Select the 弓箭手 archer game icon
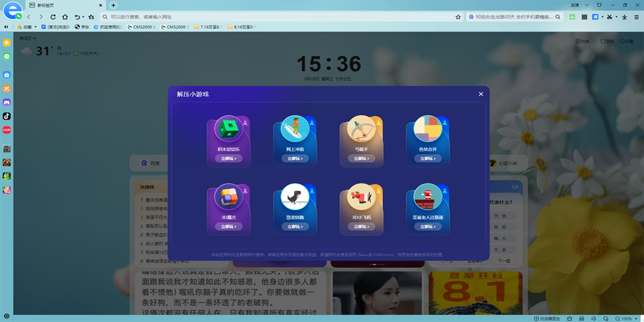 (361, 129)
